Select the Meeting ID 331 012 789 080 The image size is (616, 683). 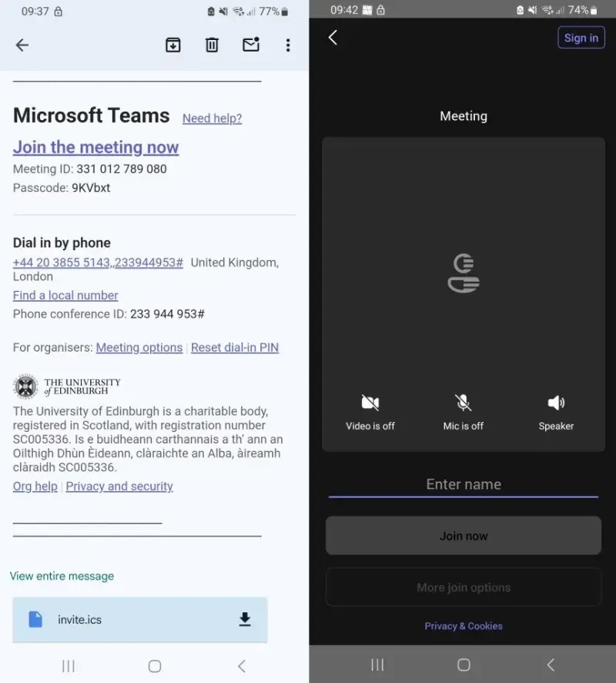point(122,169)
